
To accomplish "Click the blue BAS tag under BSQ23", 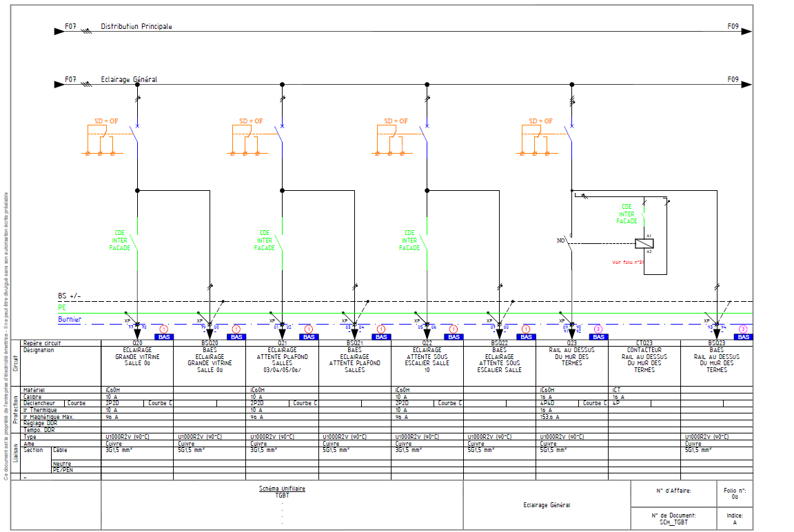I will (x=743, y=337).
